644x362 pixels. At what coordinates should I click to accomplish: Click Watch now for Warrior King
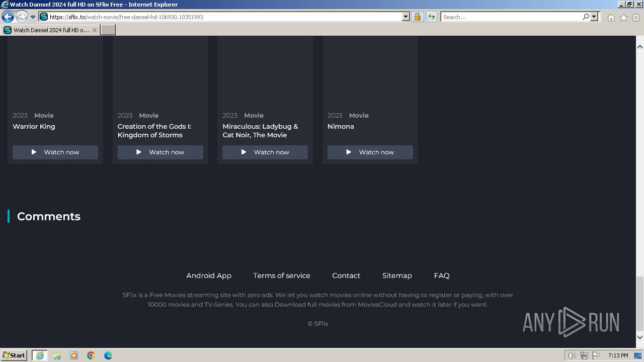[55, 152]
